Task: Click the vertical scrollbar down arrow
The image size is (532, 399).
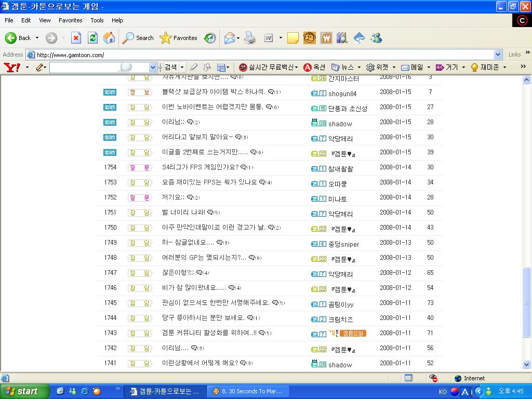Action: coord(526,365)
